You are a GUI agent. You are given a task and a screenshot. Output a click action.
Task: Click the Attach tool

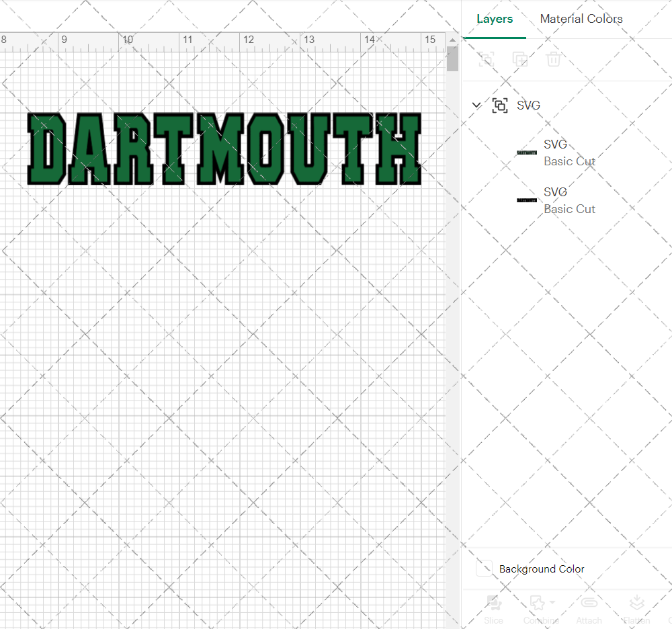[589, 610]
